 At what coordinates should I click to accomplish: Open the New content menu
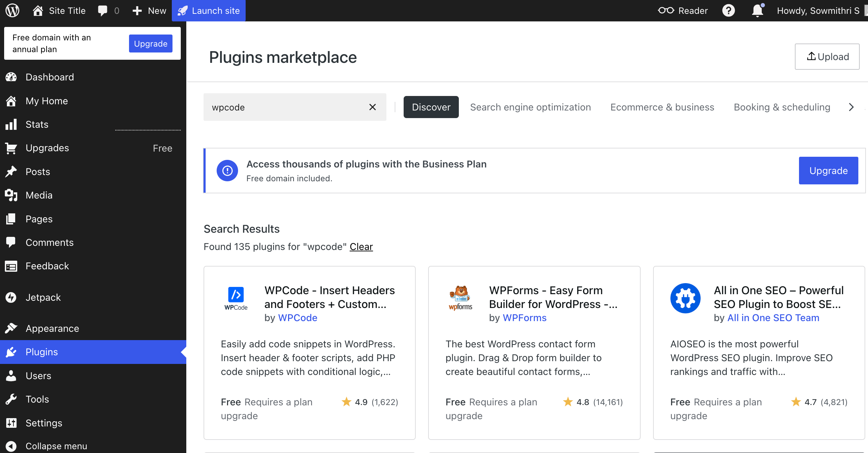(149, 10)
